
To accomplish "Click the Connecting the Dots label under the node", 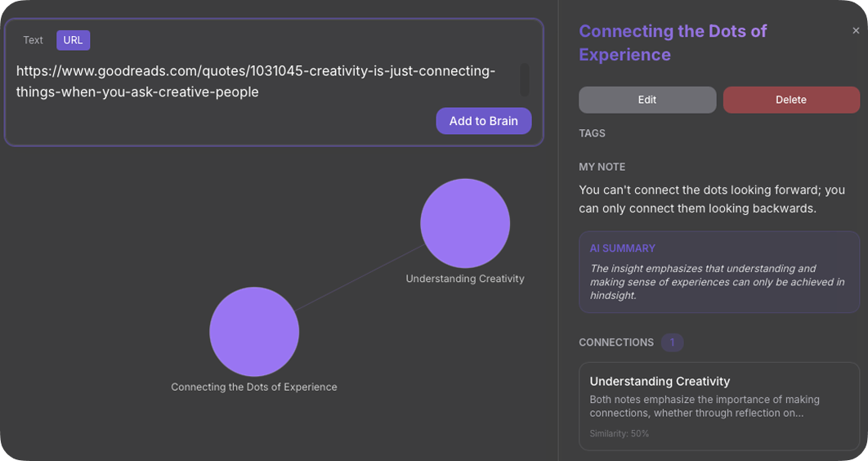I will click(x=254, y=387).
